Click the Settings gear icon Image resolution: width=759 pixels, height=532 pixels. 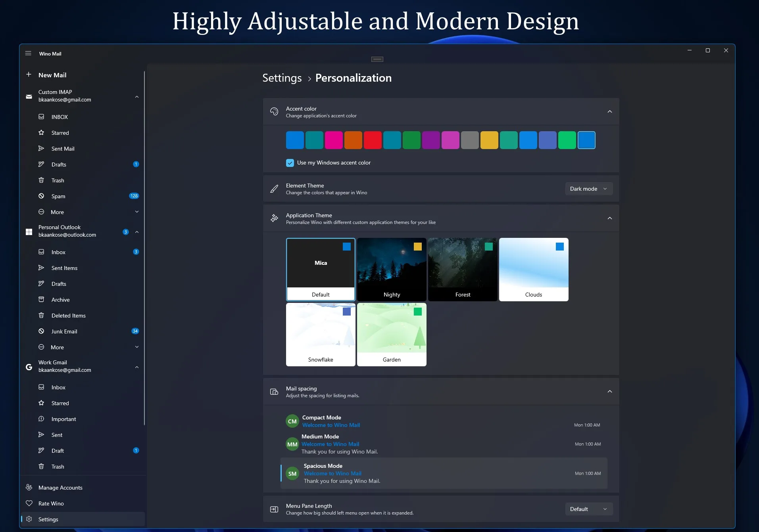pyautogui.click(x=29, y=519)
